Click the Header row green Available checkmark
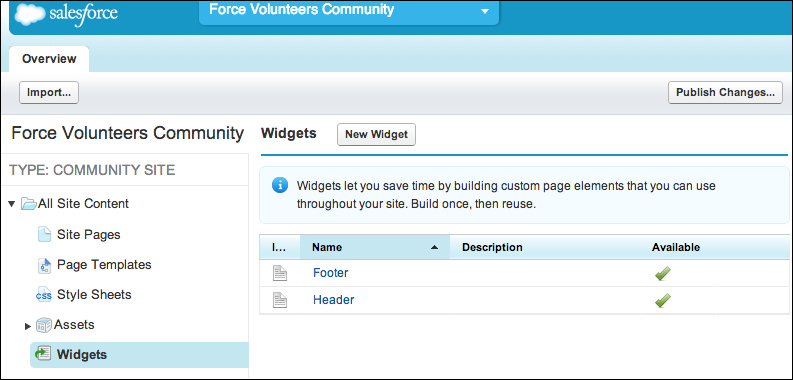 coord(663,300)
